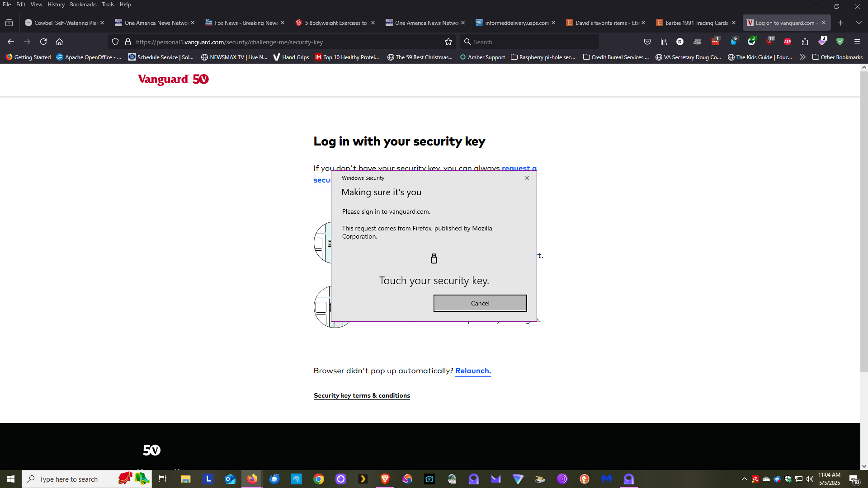The image size is (868, 488).
Task: Open Task View on taskbar
Action: [x=163, y=479]
